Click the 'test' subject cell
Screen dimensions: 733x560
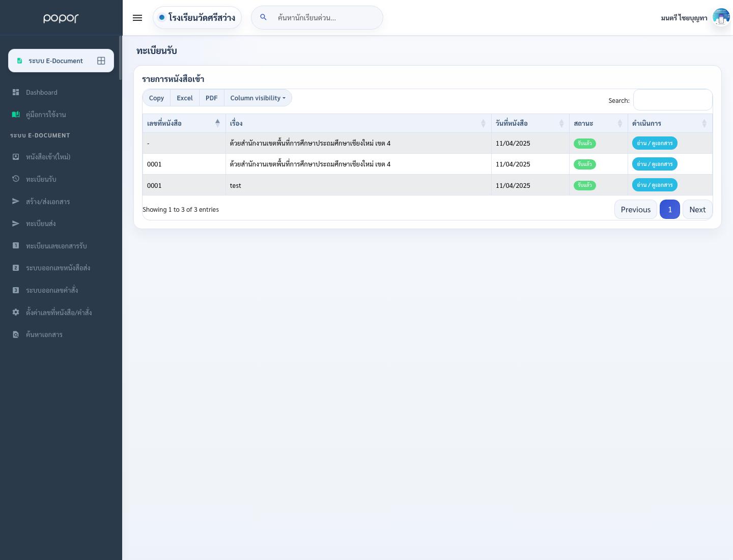[x=358, y=185]
